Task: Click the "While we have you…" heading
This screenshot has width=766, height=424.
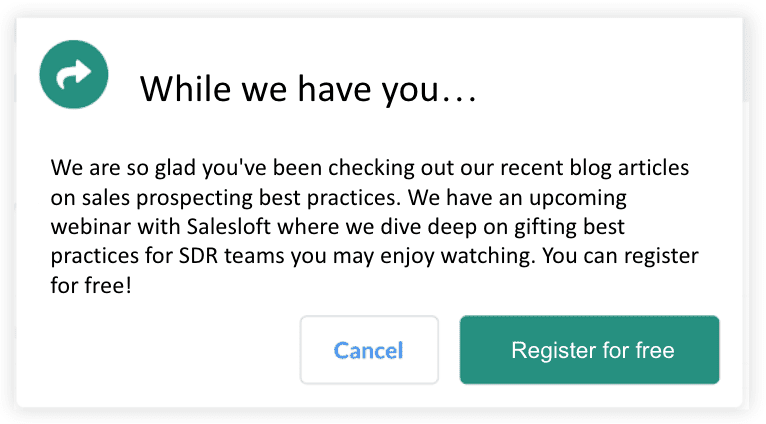Action: coord(307,90)
